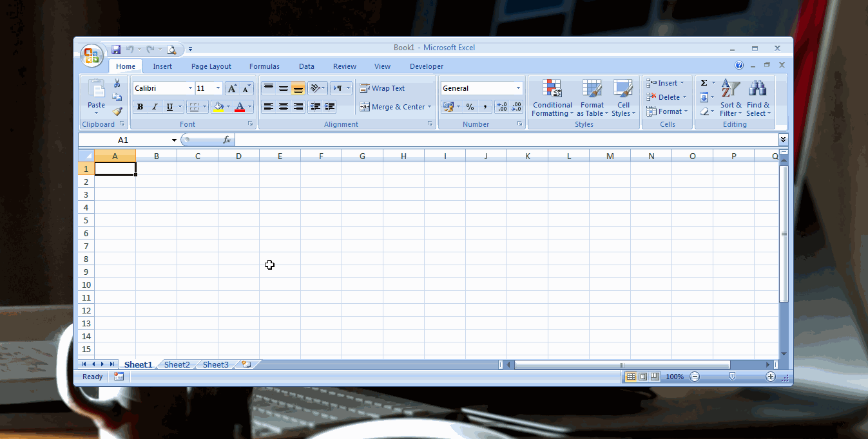Click the Increase Decimal icon

click(502, 107)
